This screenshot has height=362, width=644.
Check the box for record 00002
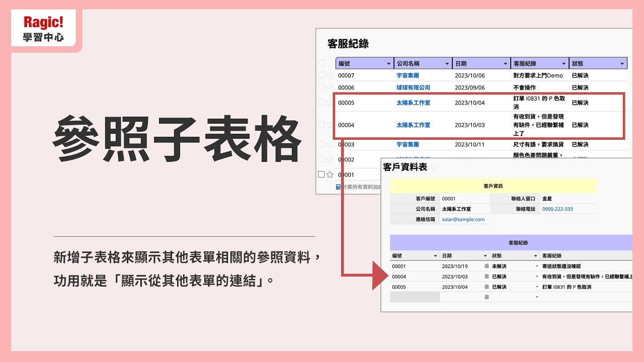coord(321,159)
